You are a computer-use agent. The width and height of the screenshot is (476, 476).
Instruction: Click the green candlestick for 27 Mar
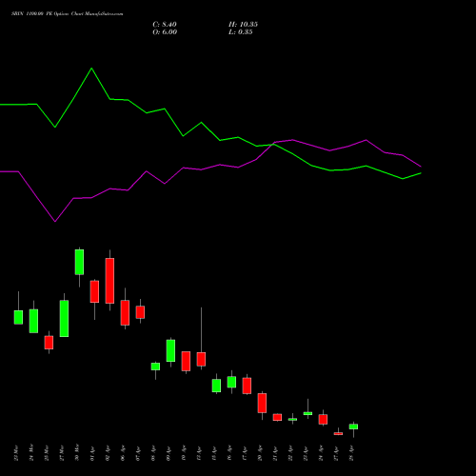click(x=64, y=319)
